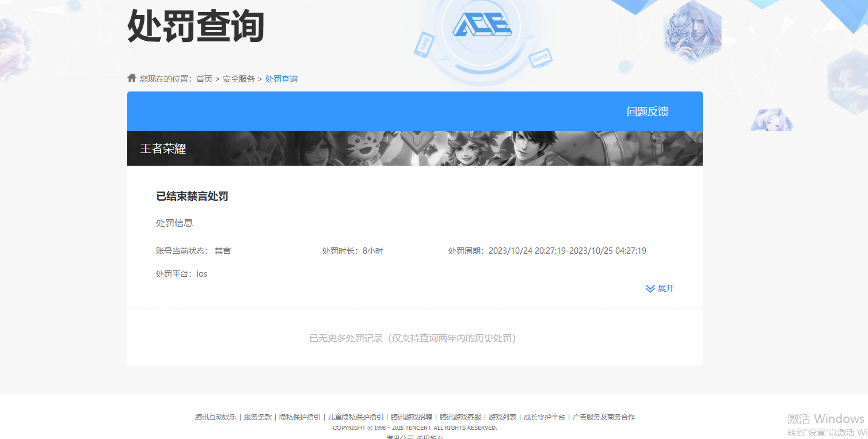
Task: Open 腾讯游戏客服 footer link
Action: pyautogui.click(x=460, y=417)
